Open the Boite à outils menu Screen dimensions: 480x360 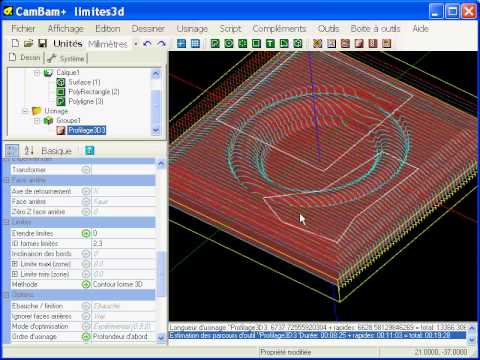click(375, 29)
